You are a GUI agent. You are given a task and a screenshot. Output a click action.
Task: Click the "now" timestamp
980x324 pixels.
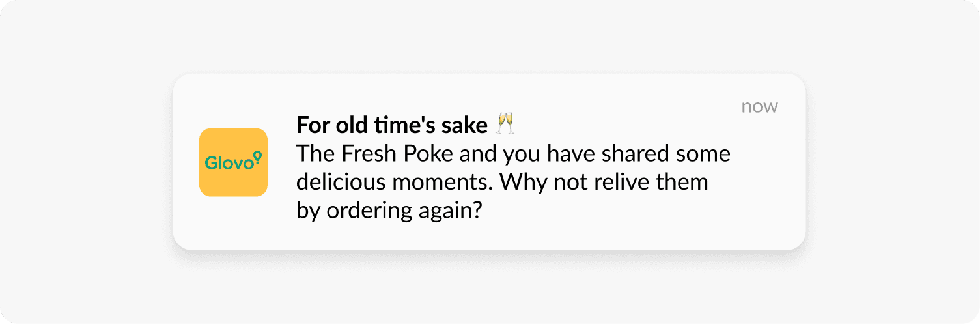[759, 106]
